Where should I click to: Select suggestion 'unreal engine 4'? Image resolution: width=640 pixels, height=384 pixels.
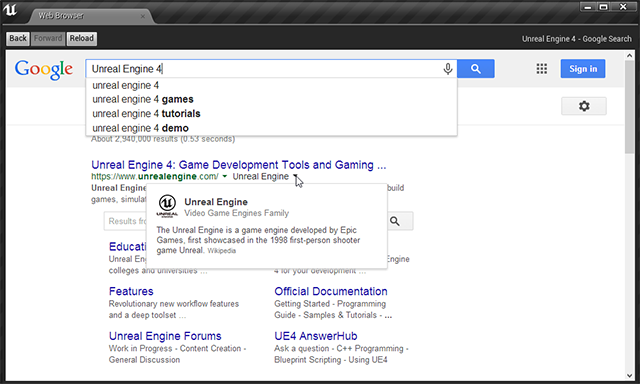point(271,85)
